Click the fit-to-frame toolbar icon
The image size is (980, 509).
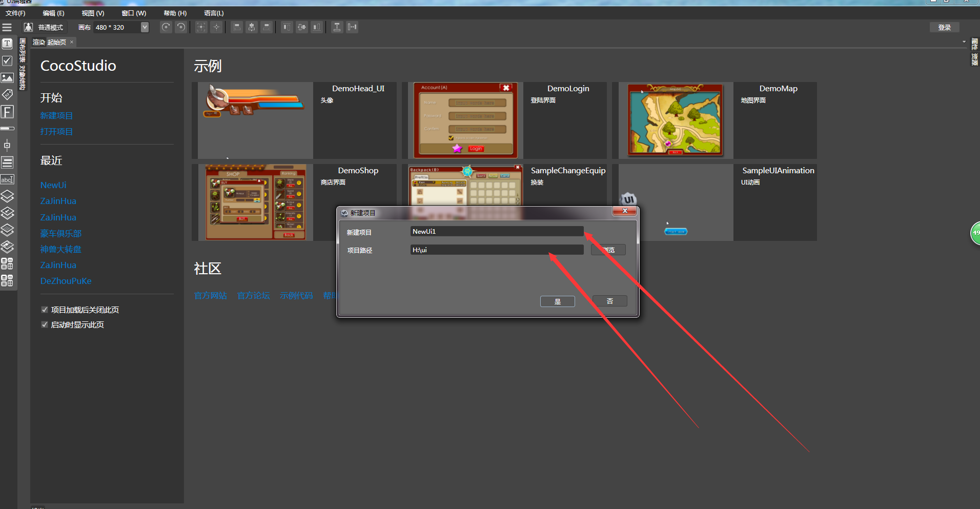click(201, 27)
